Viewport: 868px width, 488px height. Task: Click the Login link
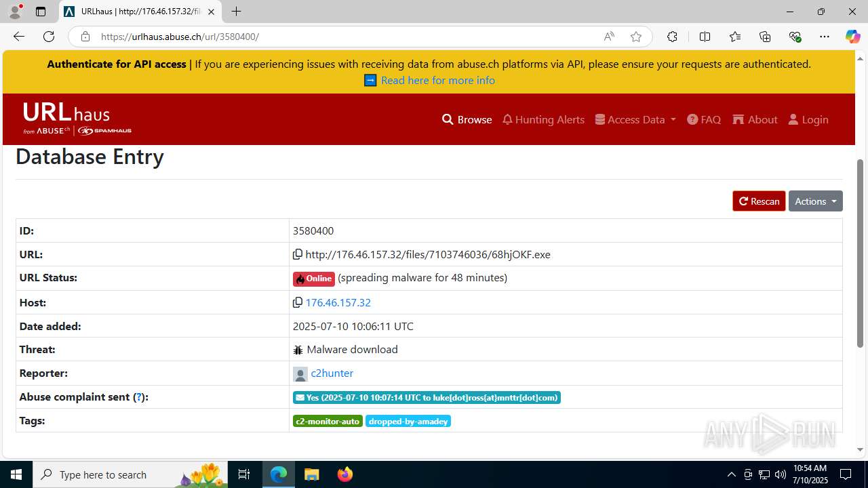[808, 119]
